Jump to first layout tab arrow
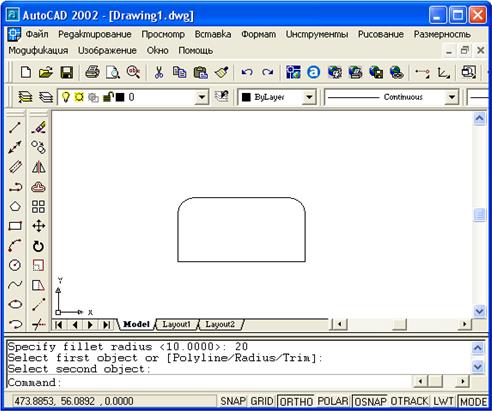This screenshot has height=411, width=492. tap(59, 325)
